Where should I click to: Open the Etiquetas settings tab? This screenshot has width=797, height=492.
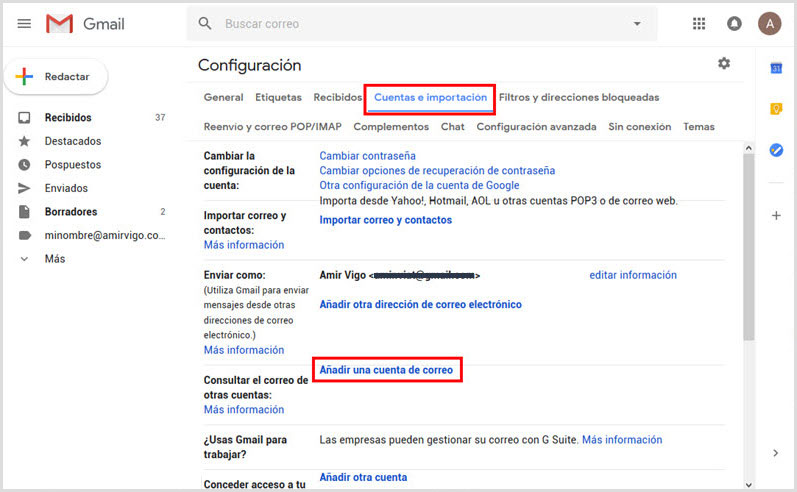tap(278, 97)
